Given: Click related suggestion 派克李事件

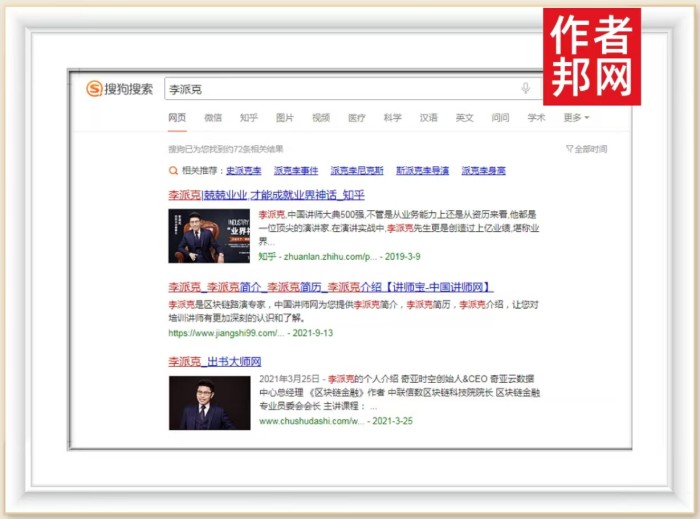Looking at the screenshot, I should [296, 171].
